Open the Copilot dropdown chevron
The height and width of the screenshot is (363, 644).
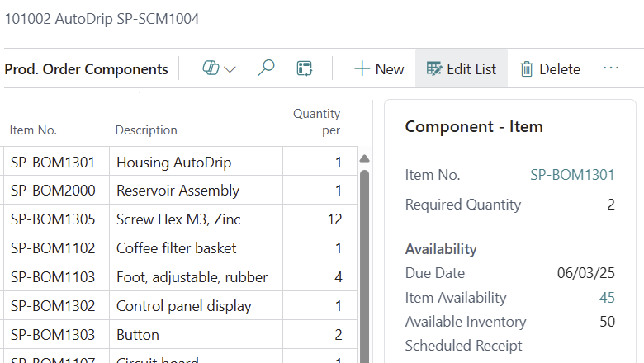[x=230, y=69]
